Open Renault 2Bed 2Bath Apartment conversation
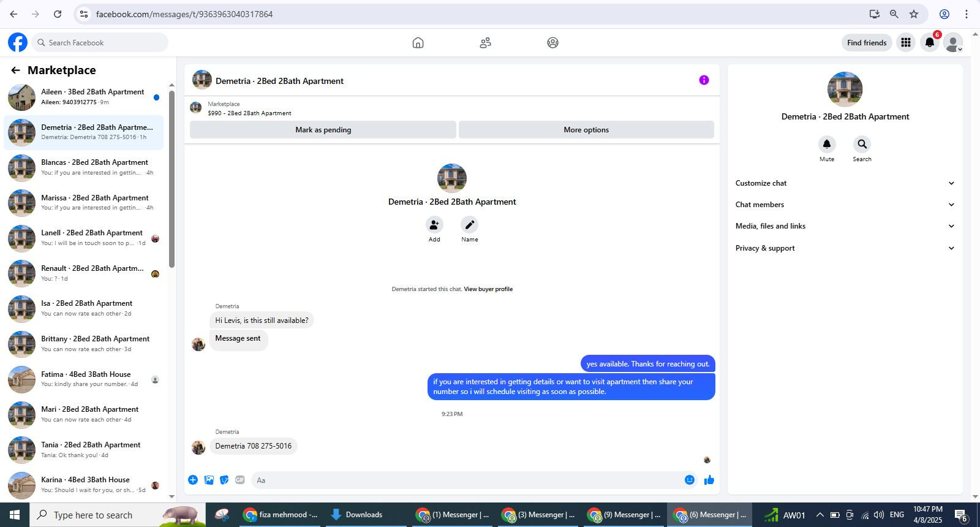 click(84, 273)
